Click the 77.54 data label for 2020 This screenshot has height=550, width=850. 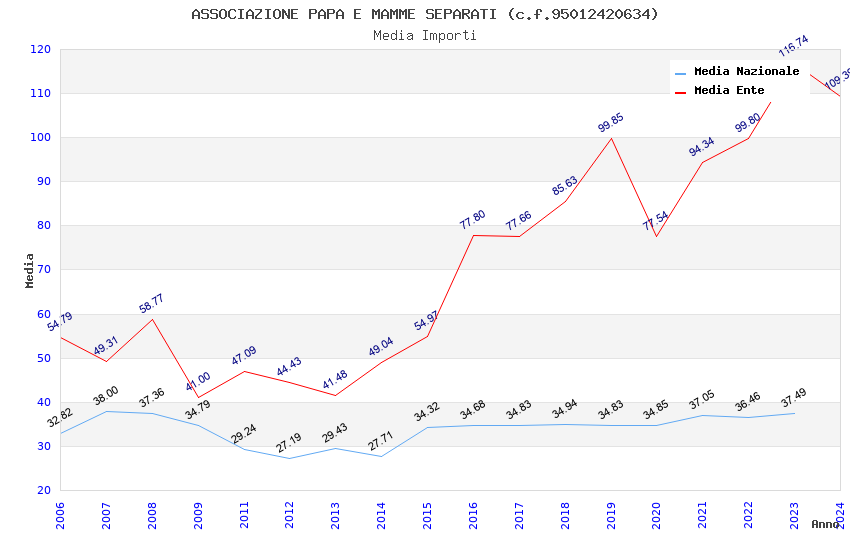(x=656, y=221)
